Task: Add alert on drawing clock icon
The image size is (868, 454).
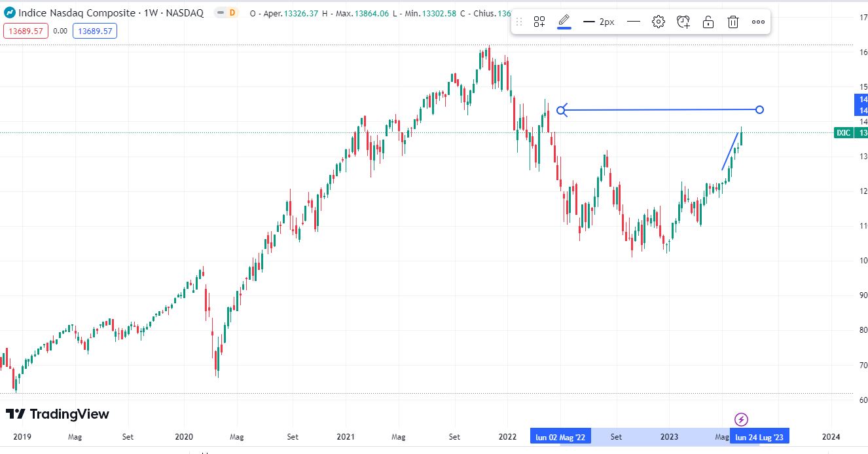Action: [683, 22]
